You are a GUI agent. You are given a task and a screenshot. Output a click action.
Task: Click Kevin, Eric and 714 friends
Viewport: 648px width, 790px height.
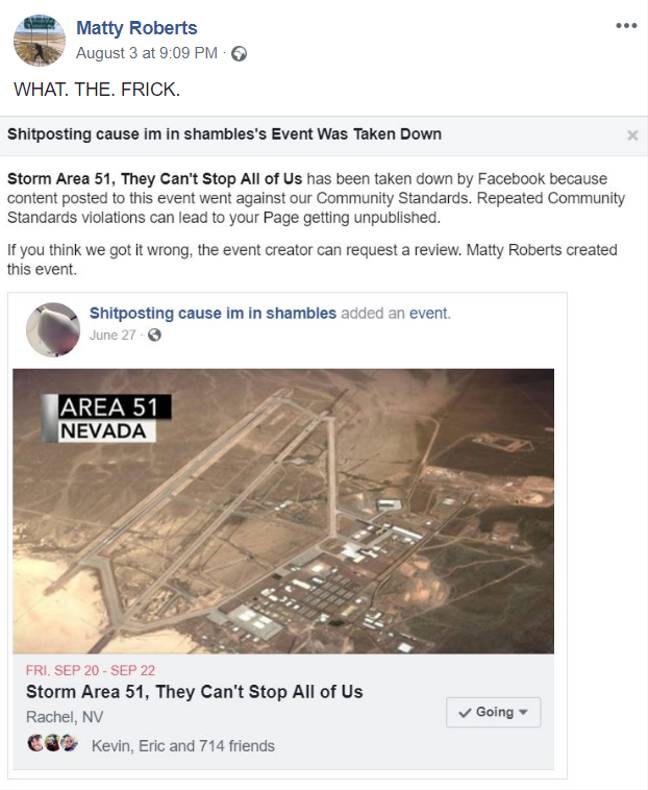183,746
